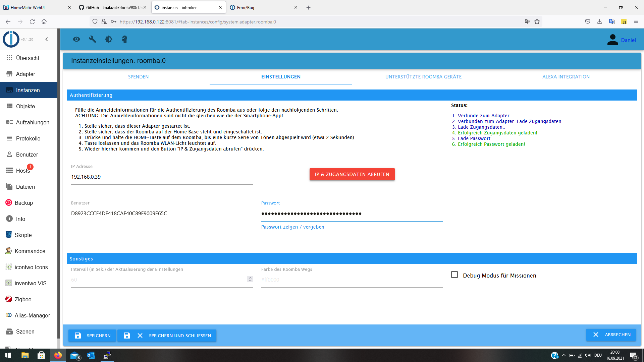Open Skripte in the sidebar
Viewport: 644px width, 362px height.
[23, 235]
